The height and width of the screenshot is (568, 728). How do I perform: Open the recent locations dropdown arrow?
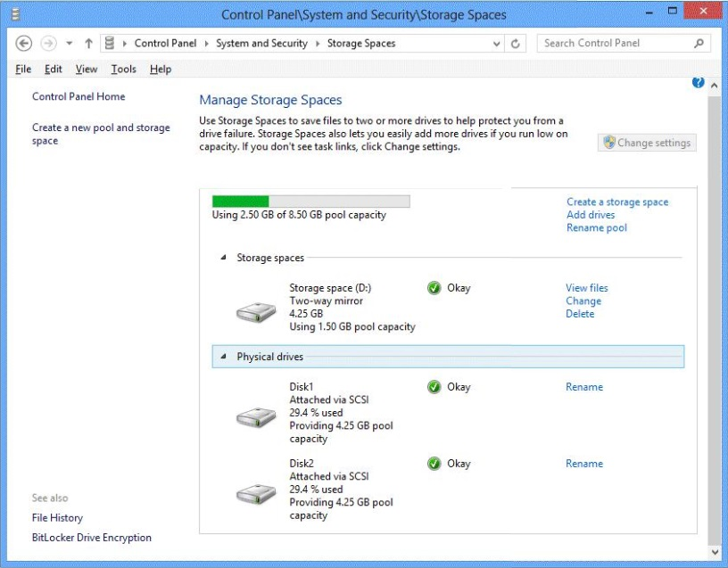pos(70,44)
